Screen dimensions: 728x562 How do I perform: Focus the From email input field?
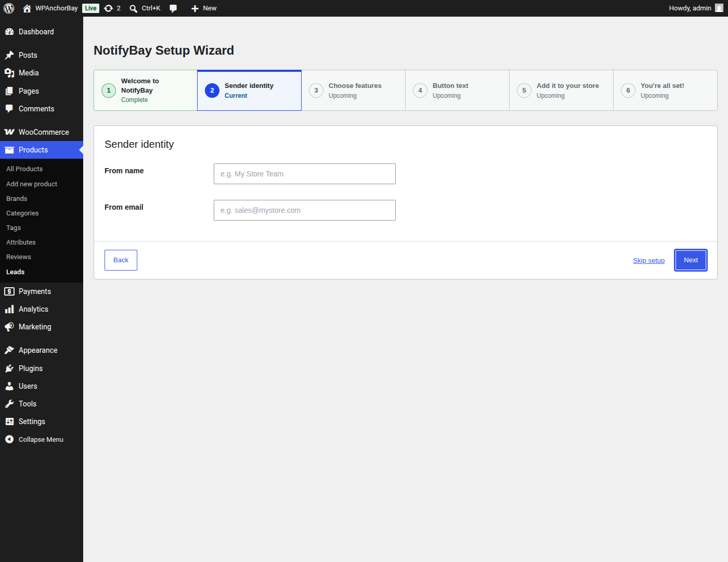(x=305, y=210)
